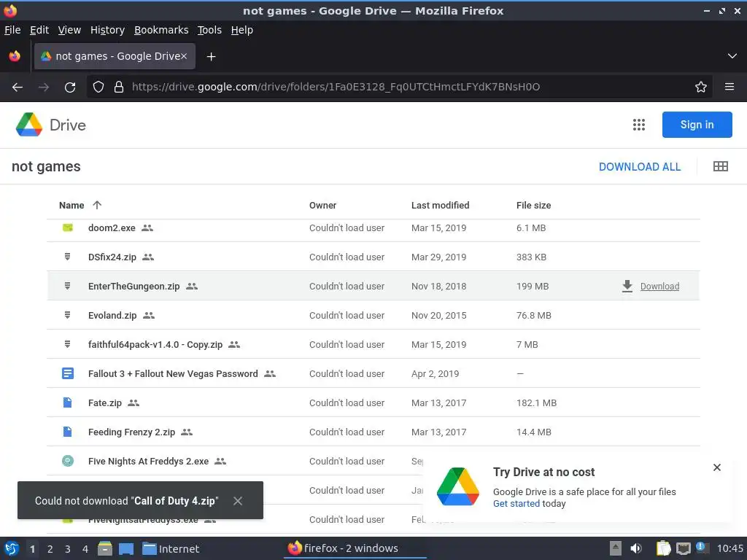
Task: Click the Google Drive logo icon
Action: (29, 125)
